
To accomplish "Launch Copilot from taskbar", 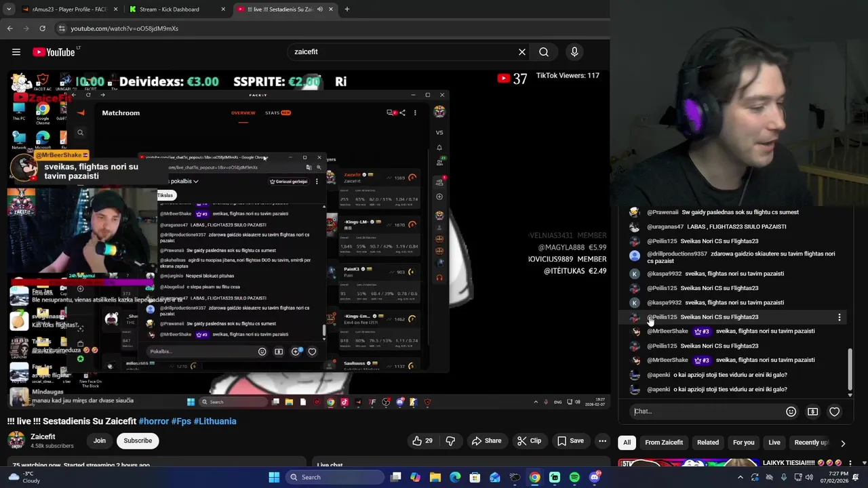I will tap(415, 477).
